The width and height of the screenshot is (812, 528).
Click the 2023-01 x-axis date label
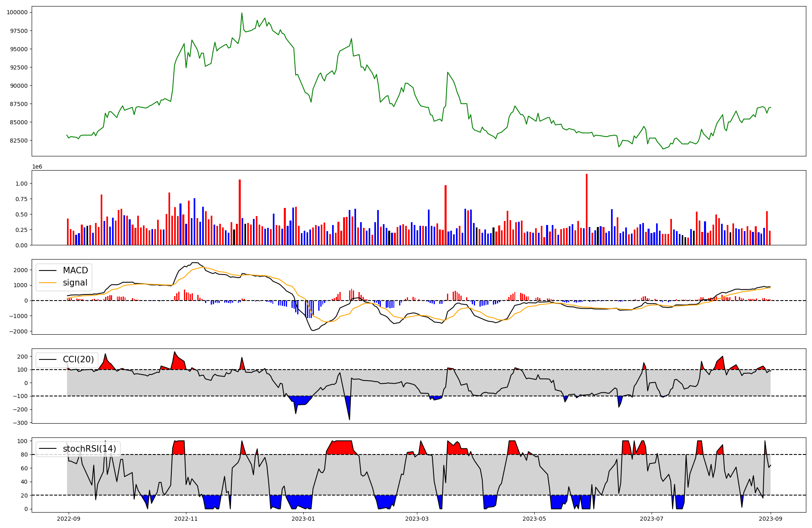(x=303, y=519)
